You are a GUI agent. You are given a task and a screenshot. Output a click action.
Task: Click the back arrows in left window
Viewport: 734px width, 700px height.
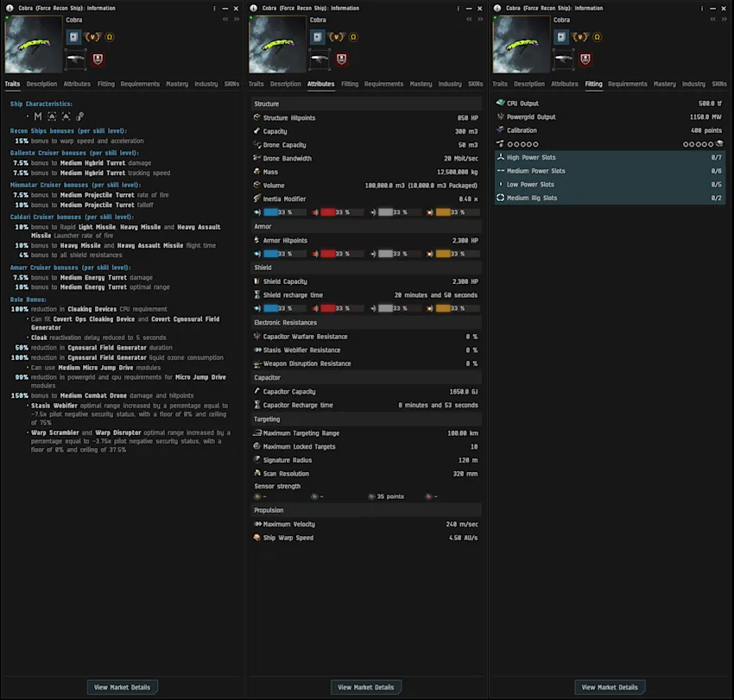coord(225,19)
